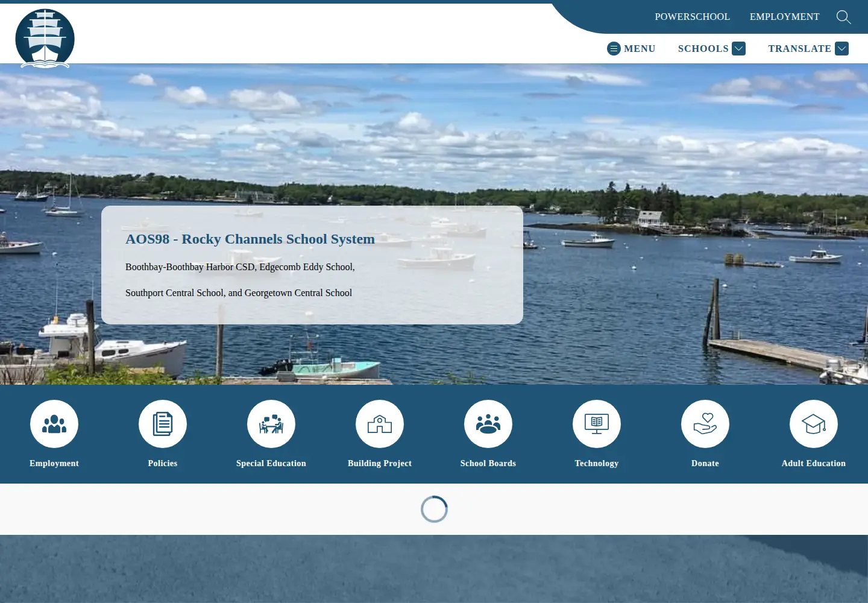868x603 pixels.
Task: Click the Technology monitor icon
Action: coord(597,424)
